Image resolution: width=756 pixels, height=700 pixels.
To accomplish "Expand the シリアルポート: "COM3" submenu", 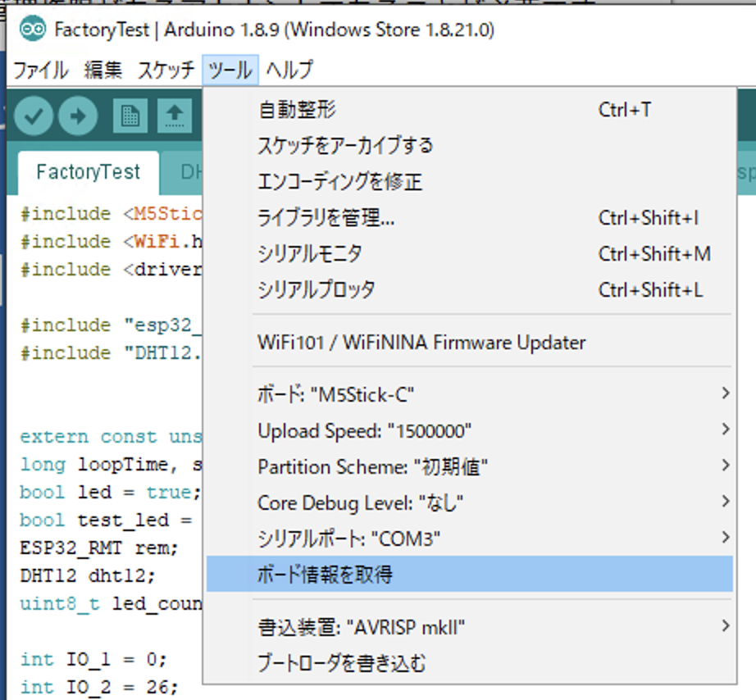I will [x=470, y=539].
